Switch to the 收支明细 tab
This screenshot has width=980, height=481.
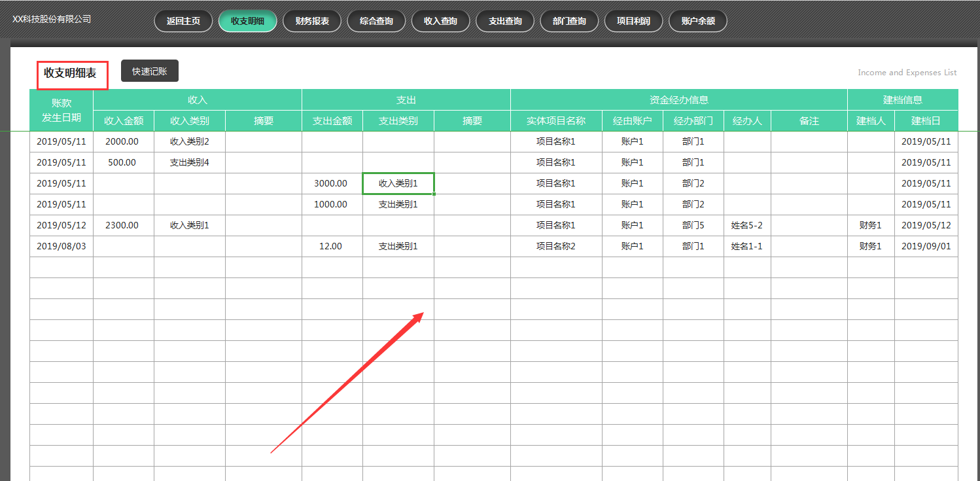(247, 20)
